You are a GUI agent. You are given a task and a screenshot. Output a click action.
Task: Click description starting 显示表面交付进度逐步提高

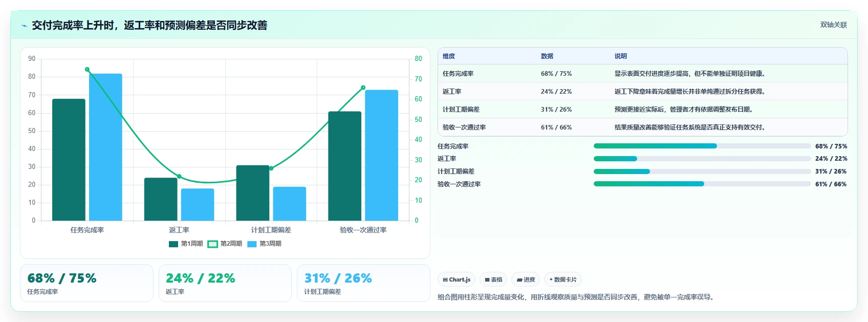pos(690,74)
